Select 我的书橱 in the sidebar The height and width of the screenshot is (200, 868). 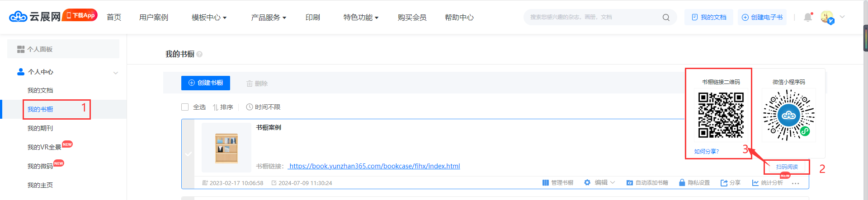coord(40,109)
